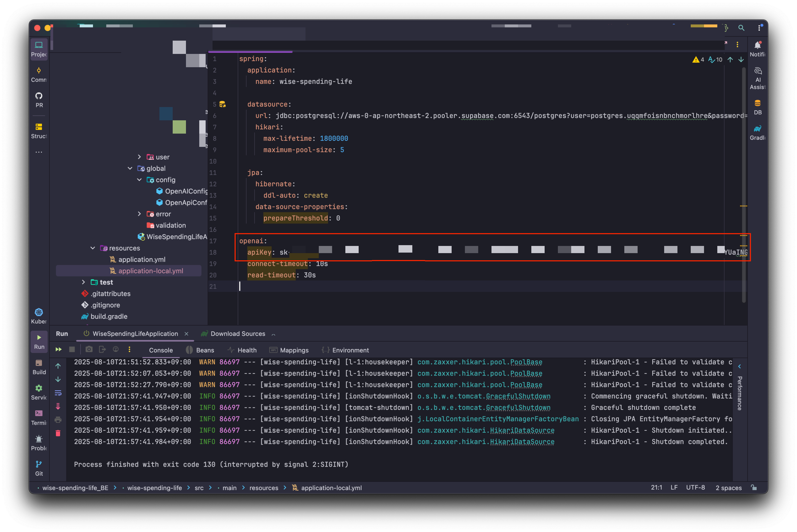Show more tool windows ellipsis
This screenshot has height=532, width=797.
coord(39,152)
